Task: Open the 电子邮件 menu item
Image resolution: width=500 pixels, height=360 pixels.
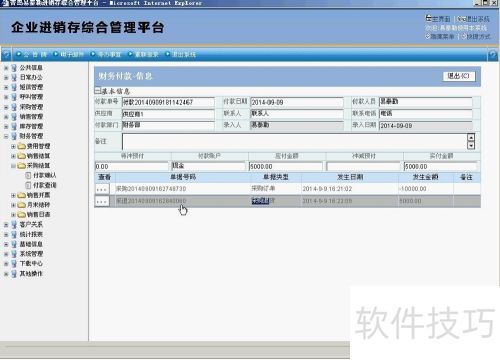Action: coord(69,54)
